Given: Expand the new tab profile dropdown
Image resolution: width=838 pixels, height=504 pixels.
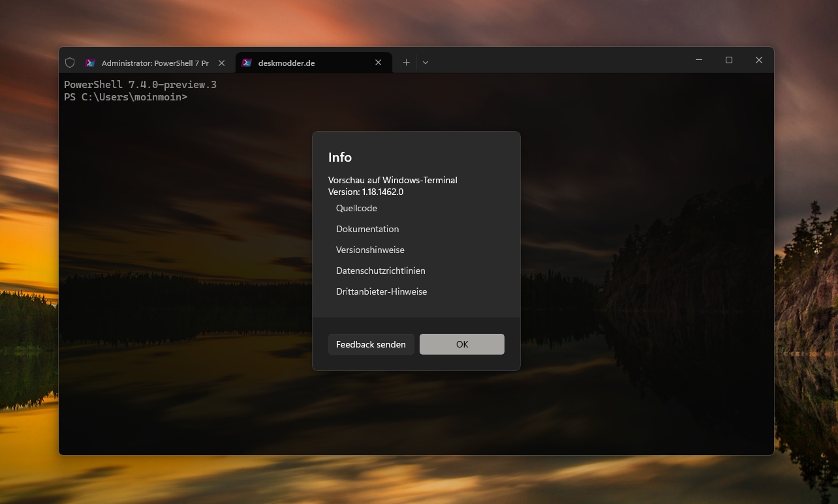Looking at the screenshot, I should (426, 63).
